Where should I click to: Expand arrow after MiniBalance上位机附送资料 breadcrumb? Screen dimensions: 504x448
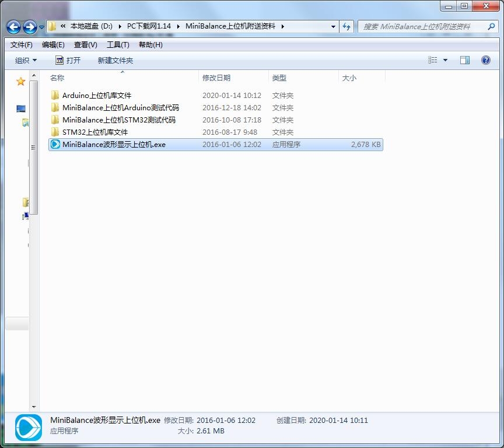(x=283, y=26)
